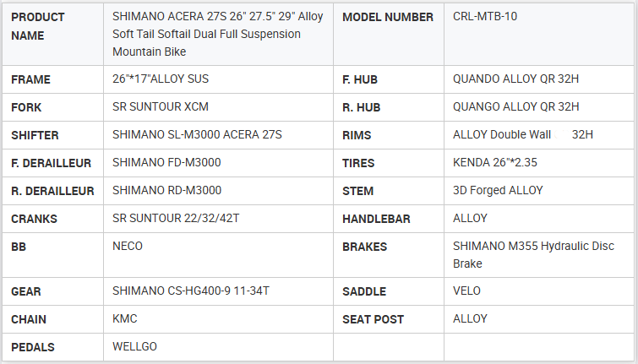Select the NECO bottom bracket value
This screenshot has width=638, height=364.
point(128,247)
